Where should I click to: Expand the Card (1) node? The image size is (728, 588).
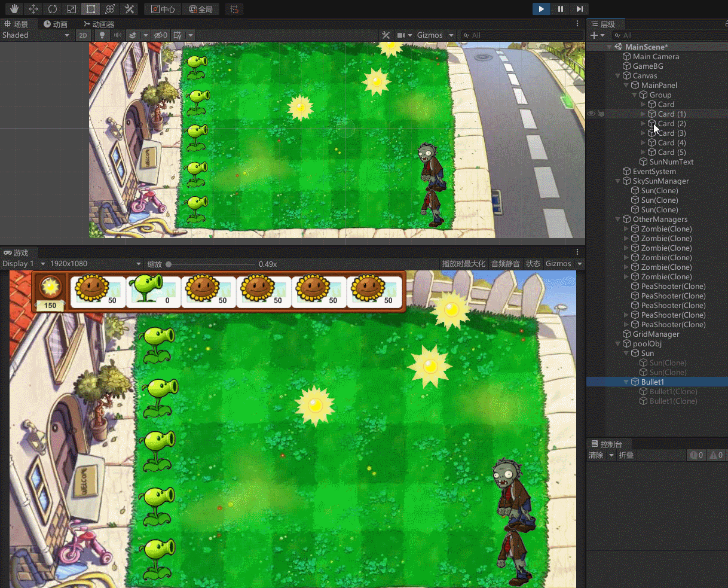tap(643, 114)
